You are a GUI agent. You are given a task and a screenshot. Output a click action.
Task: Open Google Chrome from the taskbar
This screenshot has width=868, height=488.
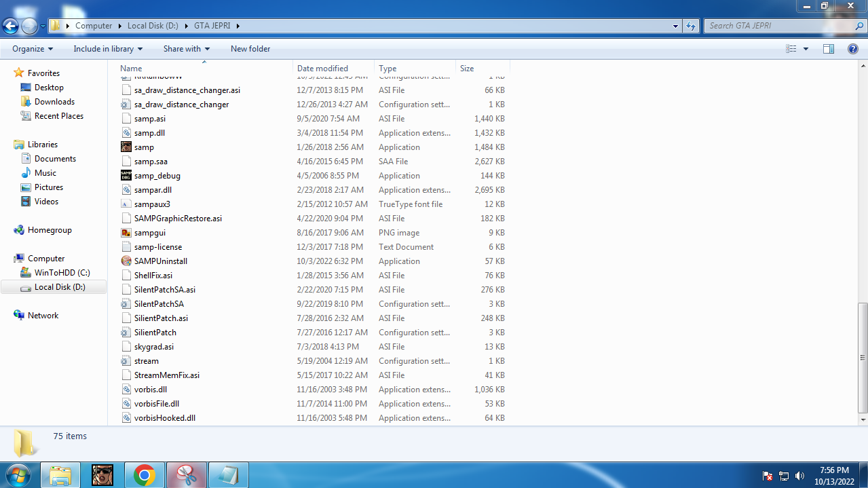(x=144, y=475)
